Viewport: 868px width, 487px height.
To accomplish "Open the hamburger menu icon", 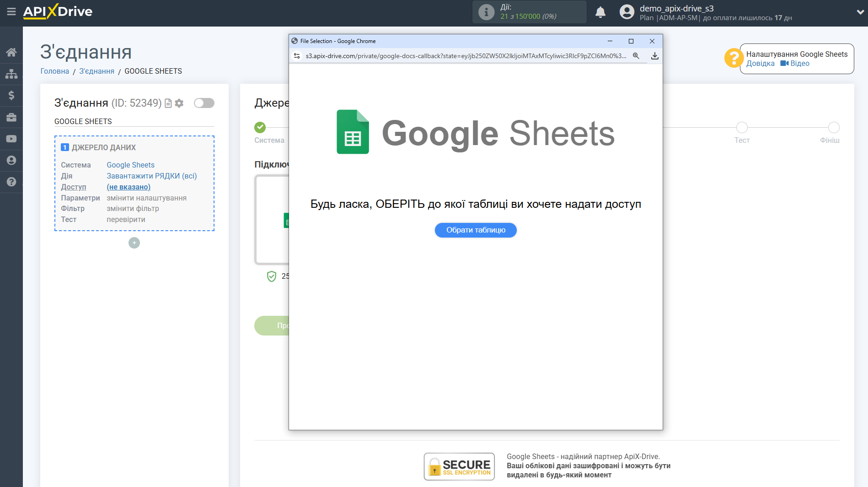I will (x=11, y=11).
